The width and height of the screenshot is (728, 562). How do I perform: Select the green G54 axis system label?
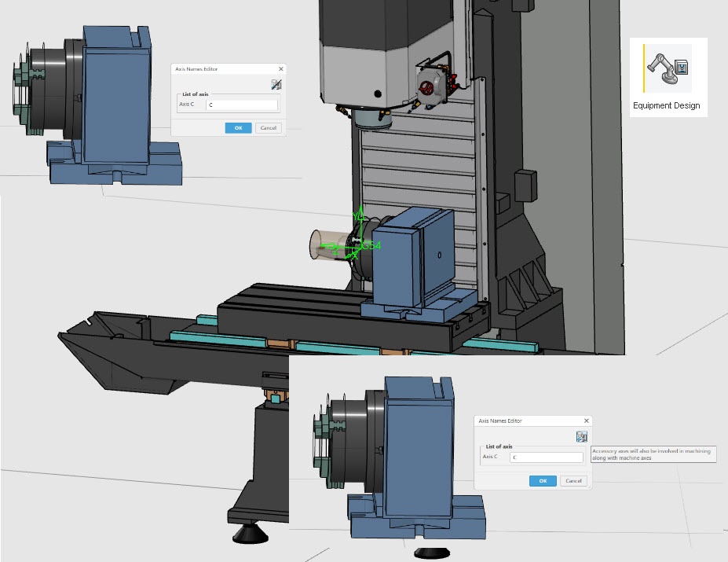[371, 245]
